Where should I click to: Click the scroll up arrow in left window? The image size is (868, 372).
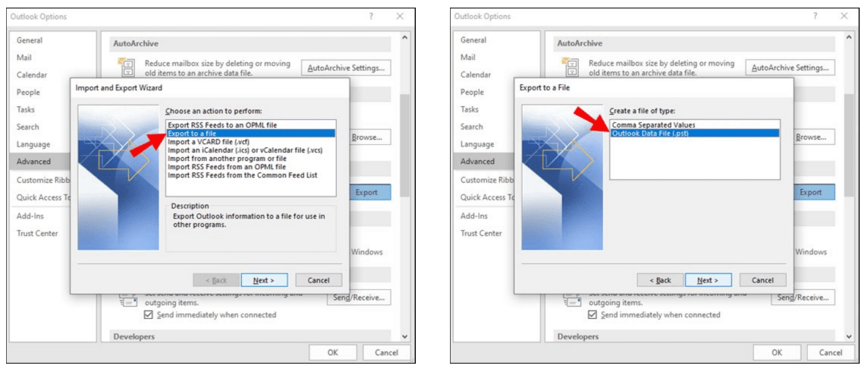404,37
